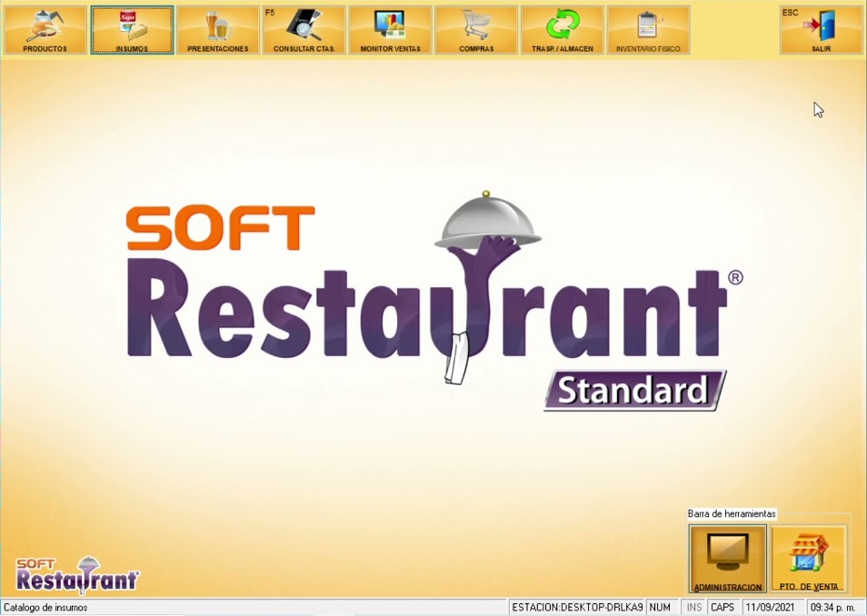The width and height of the screenshot is (867, 616).
Task: Open the Insumos catalog
Action: pos(132,30)
